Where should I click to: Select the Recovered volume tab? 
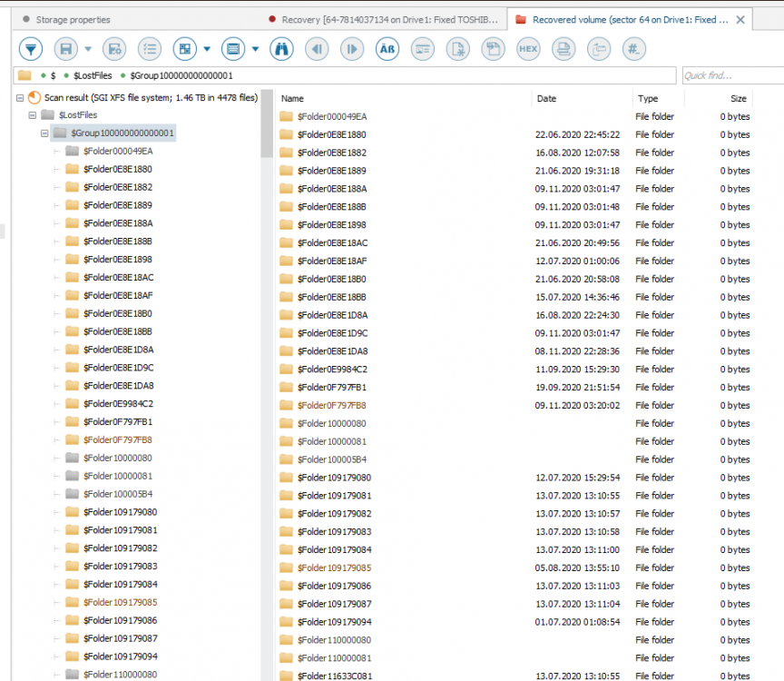tap(630, 19)
